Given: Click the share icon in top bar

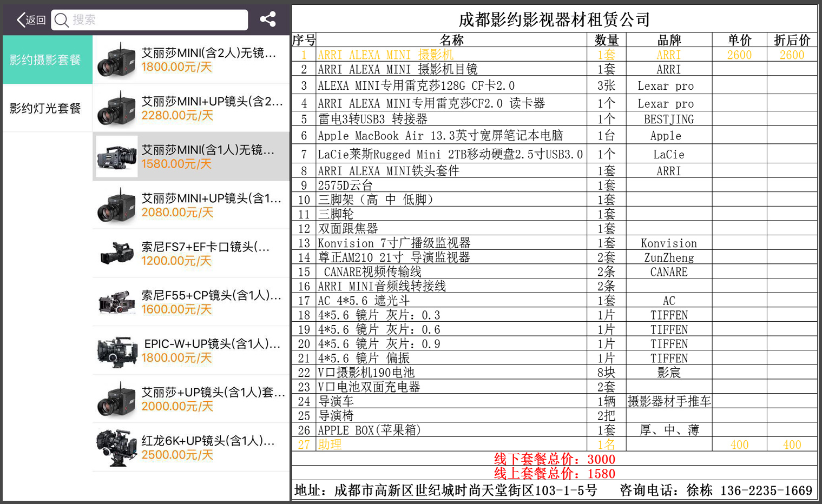Looking at the screenshot, I should (x=267, y=19).
